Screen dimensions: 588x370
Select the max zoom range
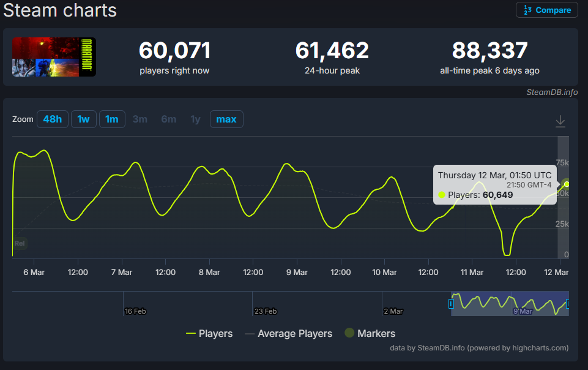226,119
